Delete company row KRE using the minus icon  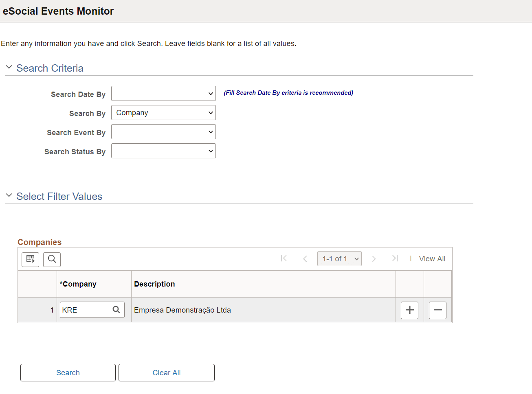437,310
